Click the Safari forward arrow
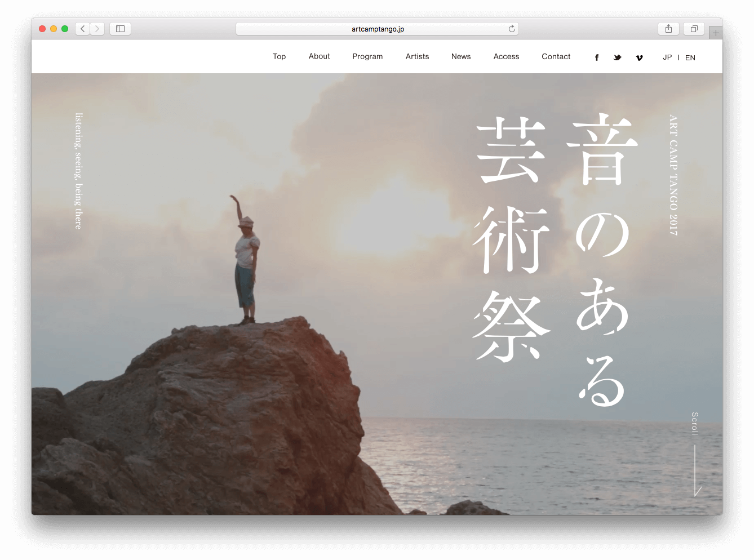 coord(97,29)
